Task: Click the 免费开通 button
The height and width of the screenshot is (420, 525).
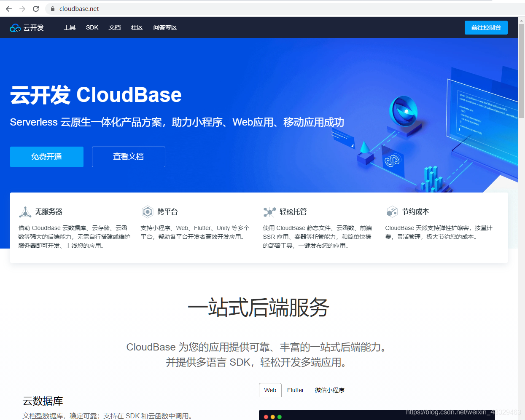Action: click(47, 157)
